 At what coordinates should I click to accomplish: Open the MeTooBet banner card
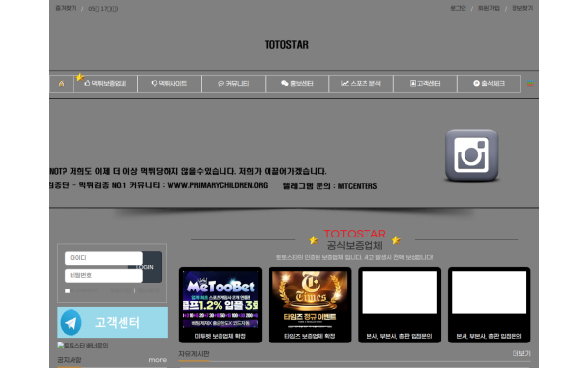[x=220, y=305]
